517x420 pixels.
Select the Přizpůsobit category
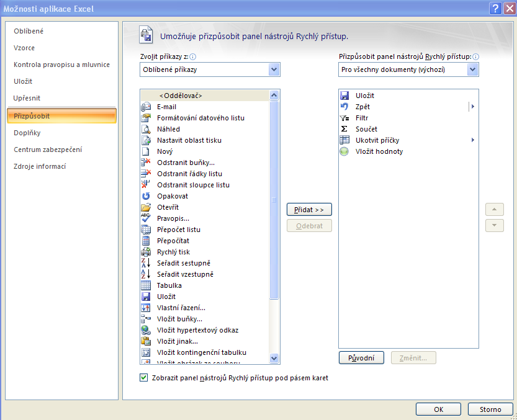[x=61, y=116]
